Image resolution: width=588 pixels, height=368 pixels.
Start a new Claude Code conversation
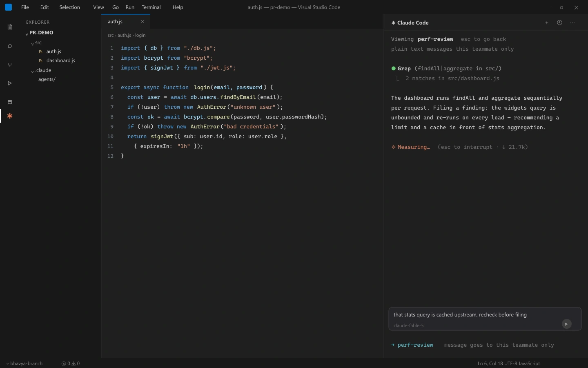(547, 23)
